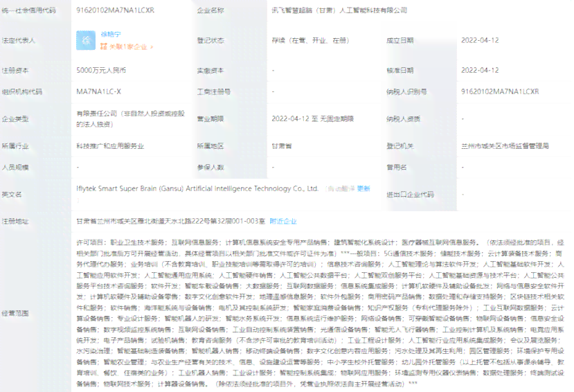Click the 实缴资本 label
This screenshot has width=574, height=392.
[x=210, y=70]
